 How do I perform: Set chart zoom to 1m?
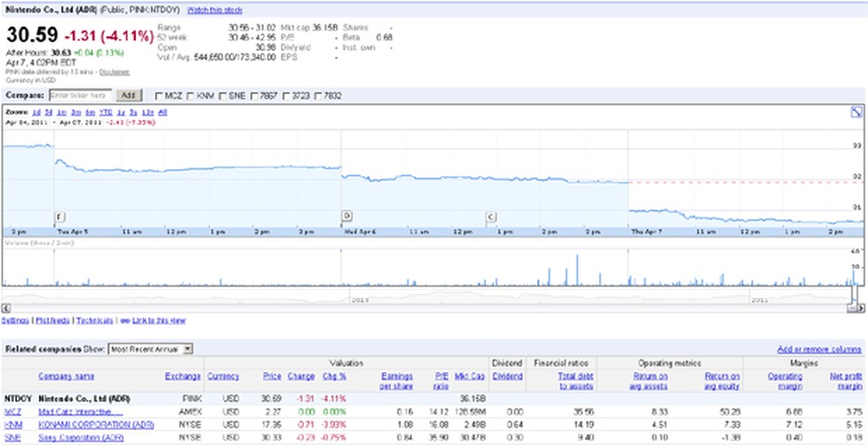(62, 112)
